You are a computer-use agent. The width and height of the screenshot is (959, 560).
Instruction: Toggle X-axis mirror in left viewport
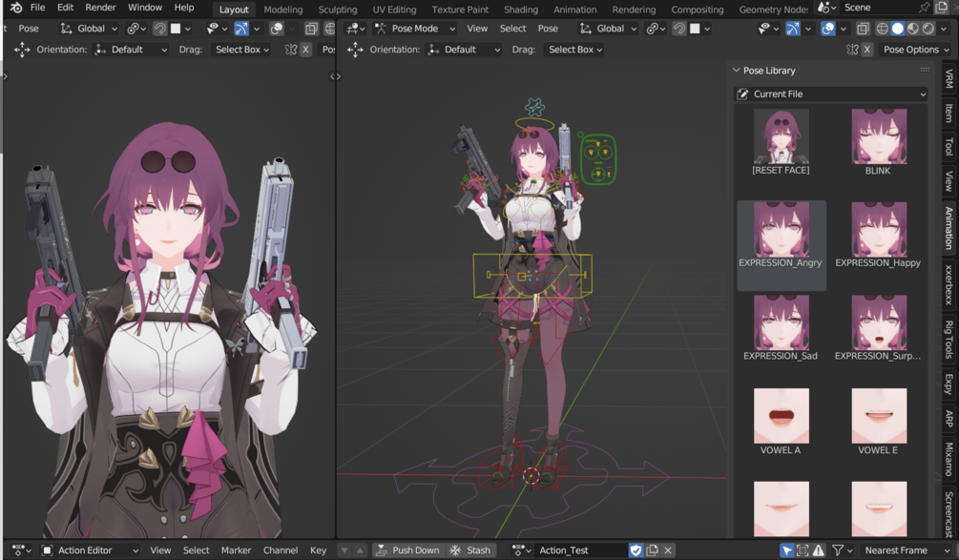[x=305, y=50]
